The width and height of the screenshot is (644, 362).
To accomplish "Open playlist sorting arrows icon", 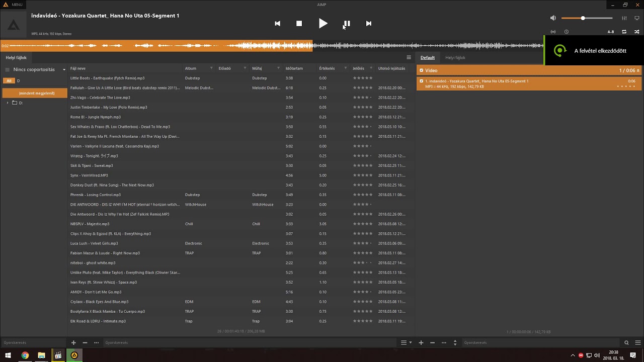I will coord(455,343).
